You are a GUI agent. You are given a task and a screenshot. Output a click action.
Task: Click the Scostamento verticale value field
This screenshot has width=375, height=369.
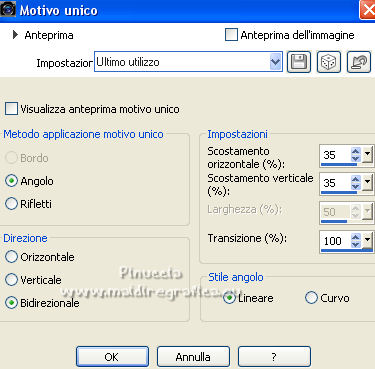click(x=335, y=183)
